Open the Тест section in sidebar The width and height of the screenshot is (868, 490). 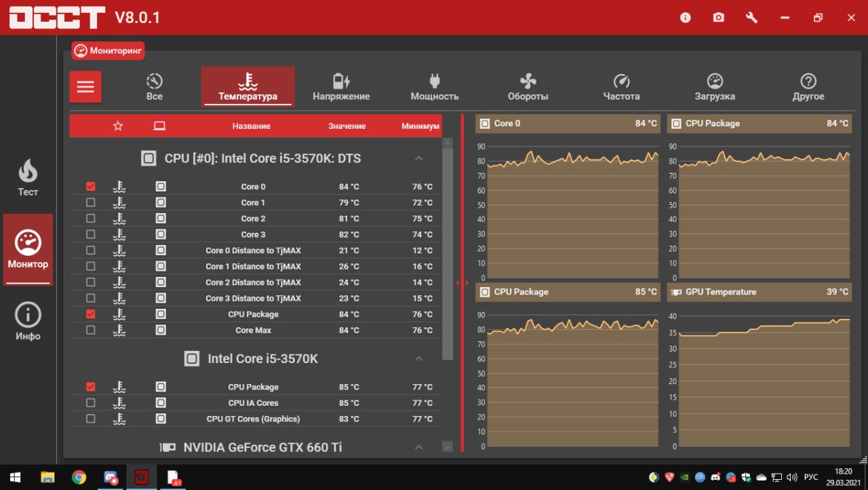(28, 178)
